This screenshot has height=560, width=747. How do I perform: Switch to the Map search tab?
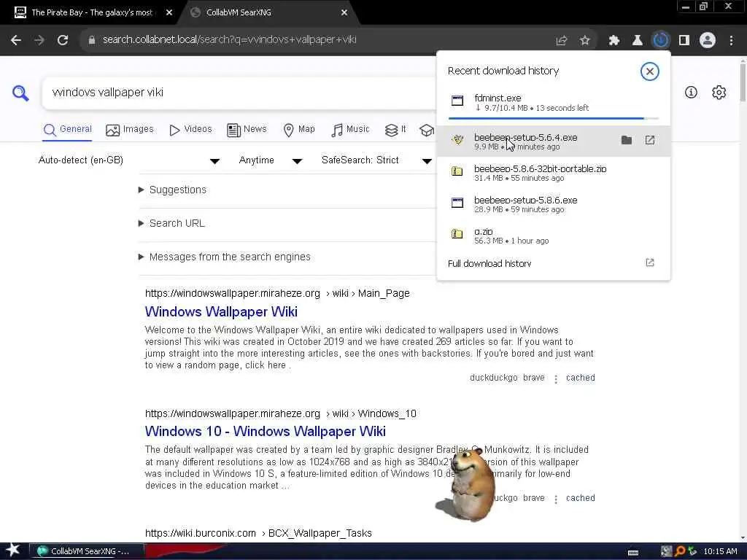tap(299, 130)
